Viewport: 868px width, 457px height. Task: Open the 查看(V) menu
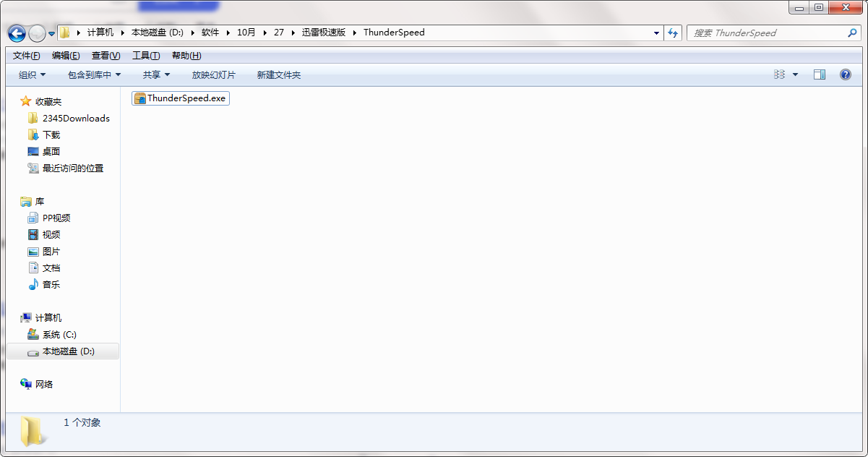106,56
